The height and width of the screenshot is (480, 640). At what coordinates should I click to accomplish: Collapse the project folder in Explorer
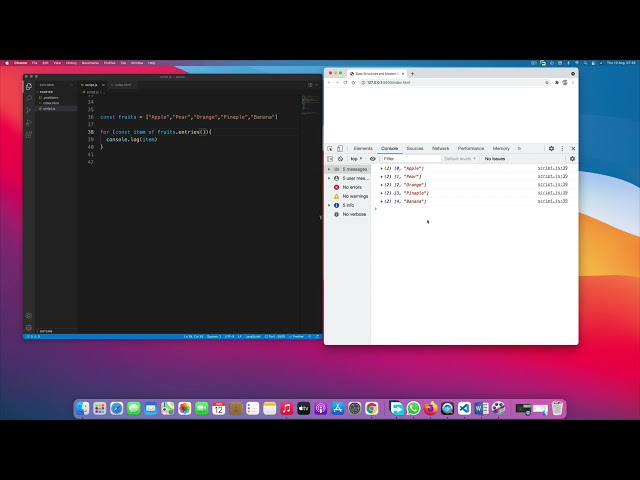pos(46,92)
